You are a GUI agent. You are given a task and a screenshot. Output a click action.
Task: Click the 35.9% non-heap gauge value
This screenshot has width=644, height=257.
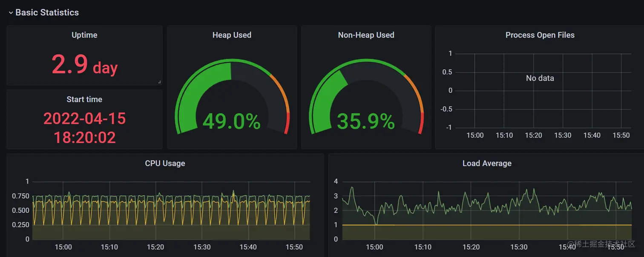point(365,121)
